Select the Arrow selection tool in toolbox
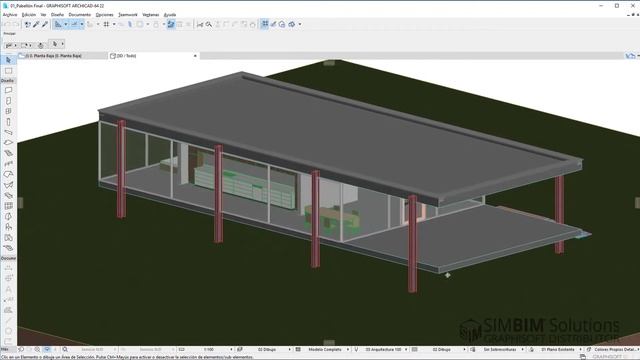This screenshot has width=640, height=360. click(x=8, y=60)
